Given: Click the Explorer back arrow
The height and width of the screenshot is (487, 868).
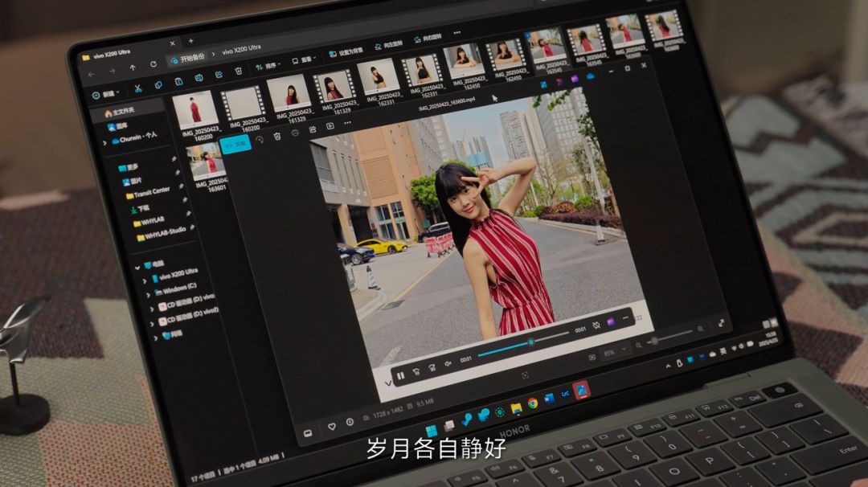Looking at the screenshot, I should point(91,74).
